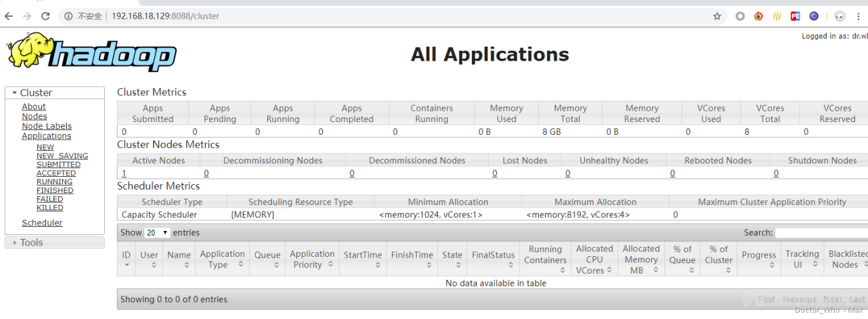This screenshot has width=868, height=319.
Task: Click the browser profile avatar icon
Action: pyautogui.click(x=840, y=16)
